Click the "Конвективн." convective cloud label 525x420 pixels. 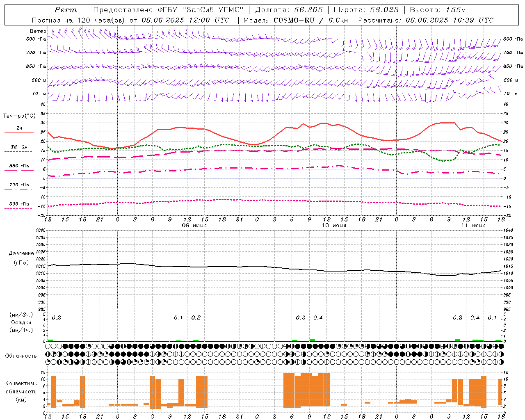point(21,383)
